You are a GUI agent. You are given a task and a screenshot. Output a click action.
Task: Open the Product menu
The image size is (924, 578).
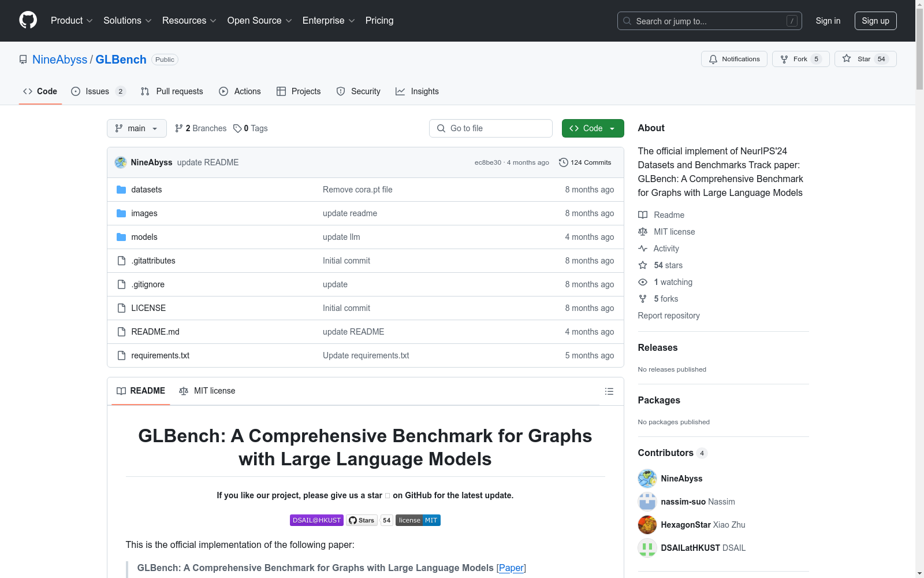72,21
